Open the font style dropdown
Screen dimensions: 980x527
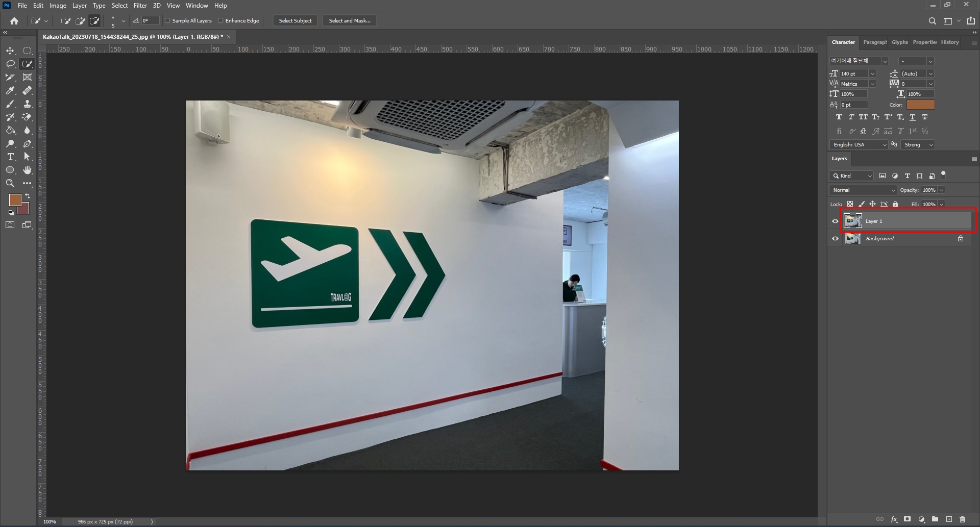pyautogui.click(x=930, y=61)
